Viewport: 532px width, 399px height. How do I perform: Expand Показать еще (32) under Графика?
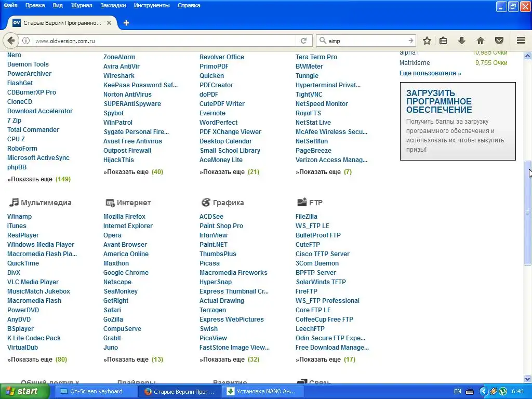point(229,360)
